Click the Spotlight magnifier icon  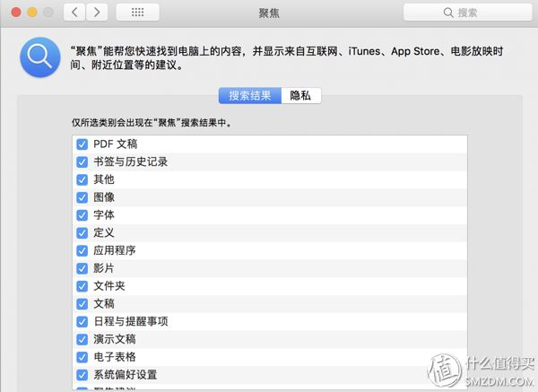tap(40, 57)
